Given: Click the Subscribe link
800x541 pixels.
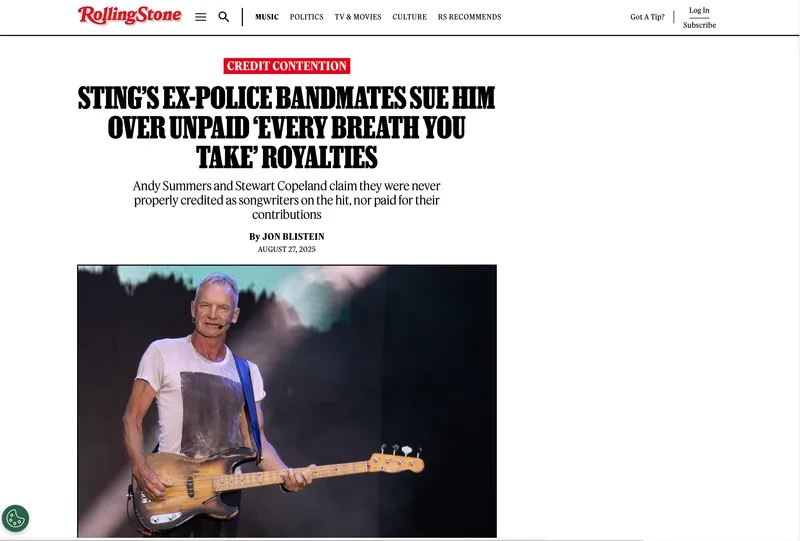Looking at the screenshot, I should click(699, 25).
